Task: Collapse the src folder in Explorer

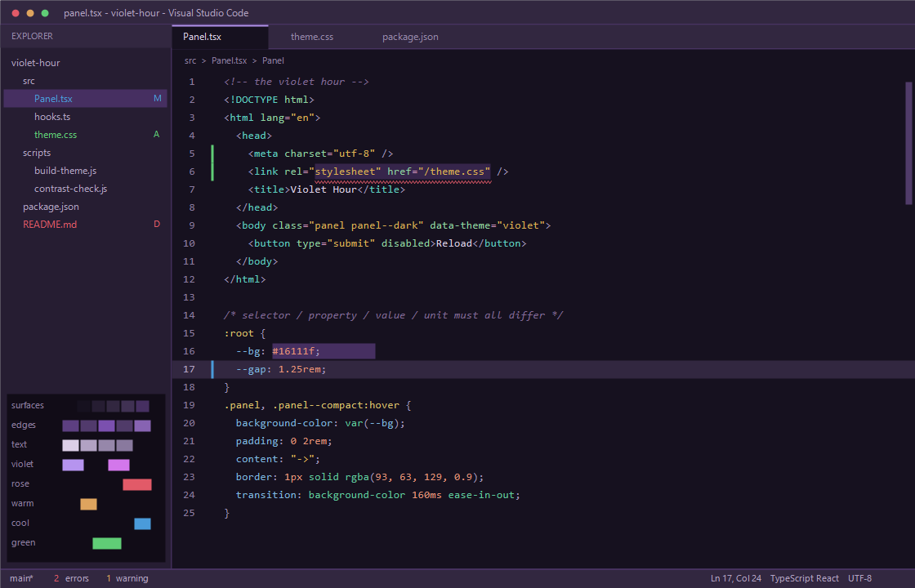Action: coord(29,81)
